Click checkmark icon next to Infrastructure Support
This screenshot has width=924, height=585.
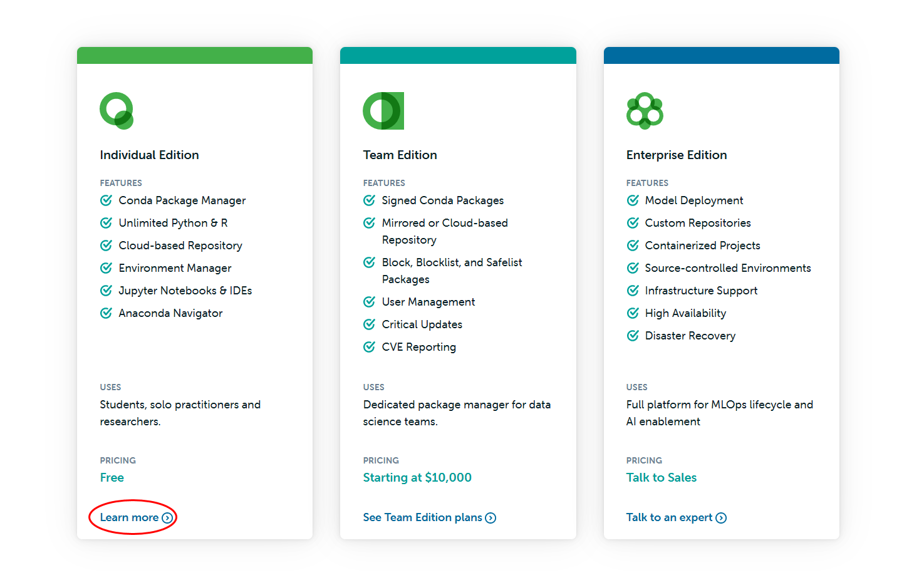633,291
